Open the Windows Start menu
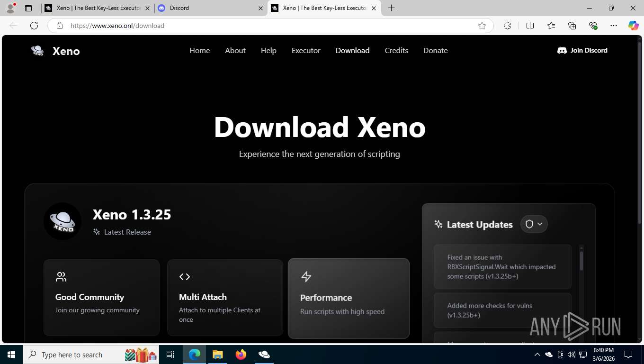The height and width of the screenshot is (364, 644). coord(11,355)
